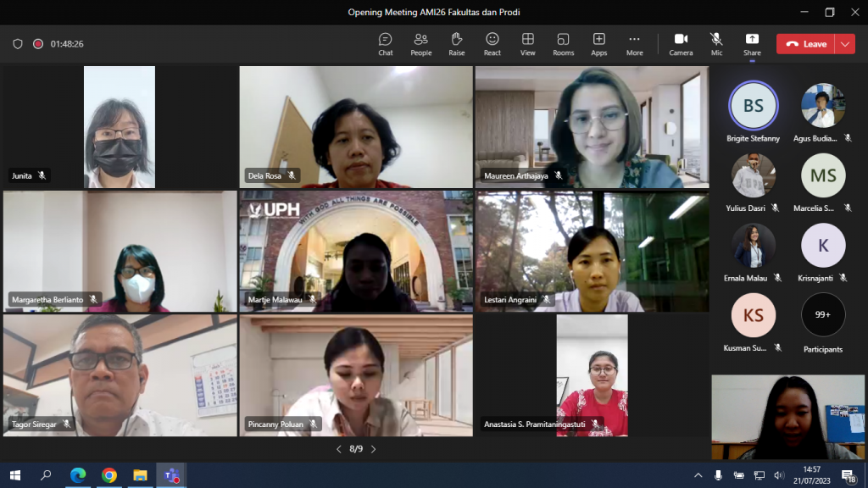This screenshot has height=488, width=868.
Task: Share your screen content
Action: click(x=752, y=44)
